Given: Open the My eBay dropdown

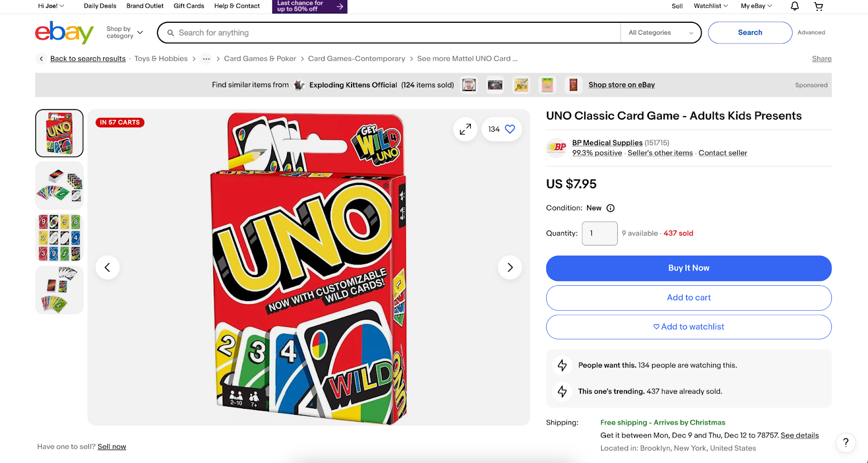Looking at the screenshot, I should 755,6.
